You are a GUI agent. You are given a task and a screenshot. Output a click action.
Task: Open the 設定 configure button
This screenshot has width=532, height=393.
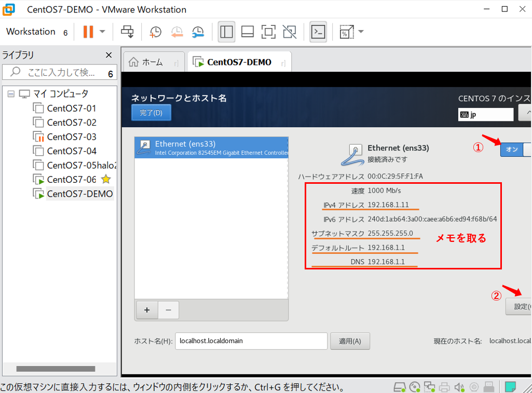pyautogui.click(x=519, y=306)
